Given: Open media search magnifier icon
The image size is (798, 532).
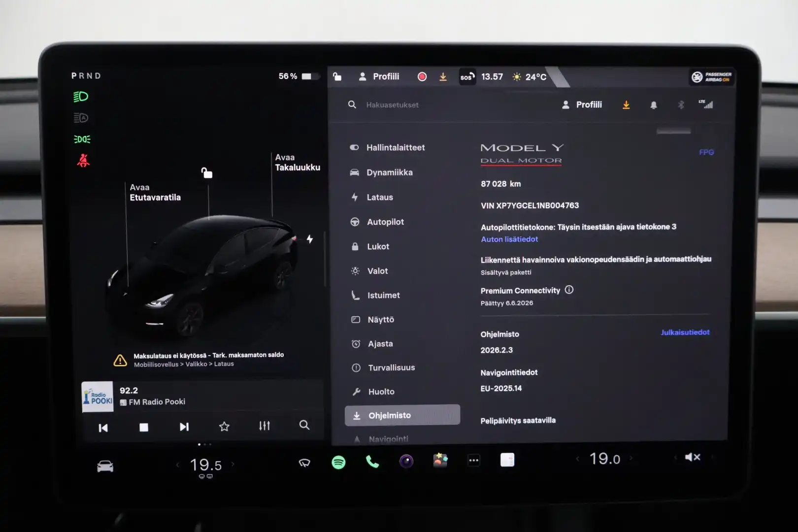Looking at the screenshot, I should (x=304, y=425).
